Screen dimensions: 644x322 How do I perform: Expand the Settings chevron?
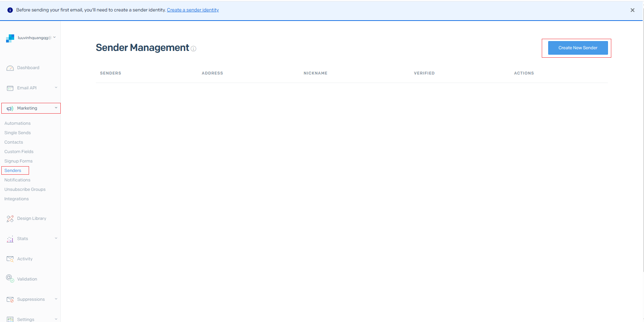click(x=56, y=319)
